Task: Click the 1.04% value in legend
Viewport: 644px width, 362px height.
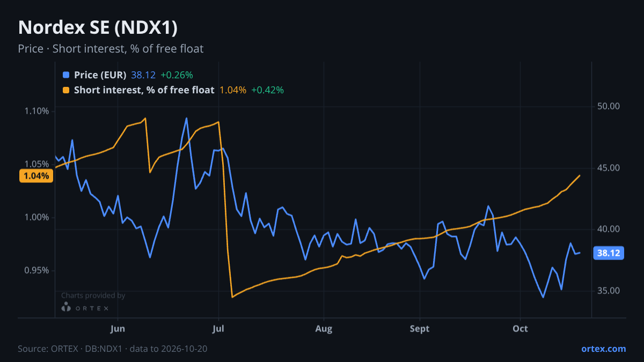Action: pos(233,90)
